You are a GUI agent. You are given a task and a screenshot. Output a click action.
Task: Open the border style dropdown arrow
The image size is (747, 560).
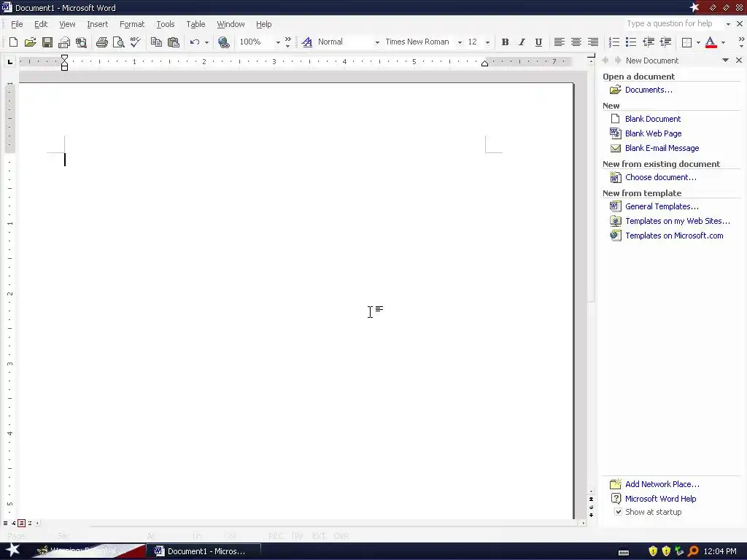698,42
